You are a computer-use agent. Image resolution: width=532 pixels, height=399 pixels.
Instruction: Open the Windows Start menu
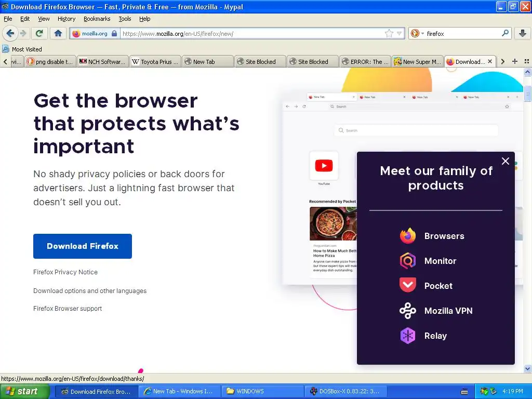coord(25,392)
